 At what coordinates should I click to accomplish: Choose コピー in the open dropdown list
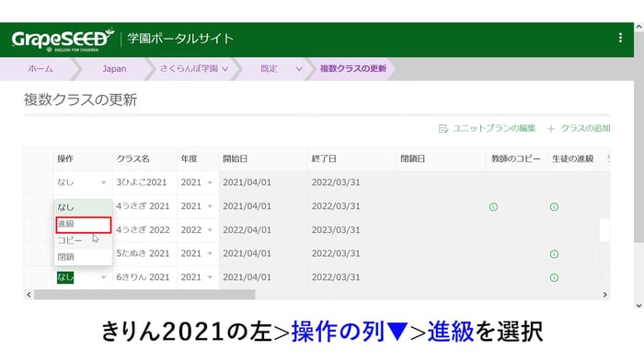pos(83,240)
